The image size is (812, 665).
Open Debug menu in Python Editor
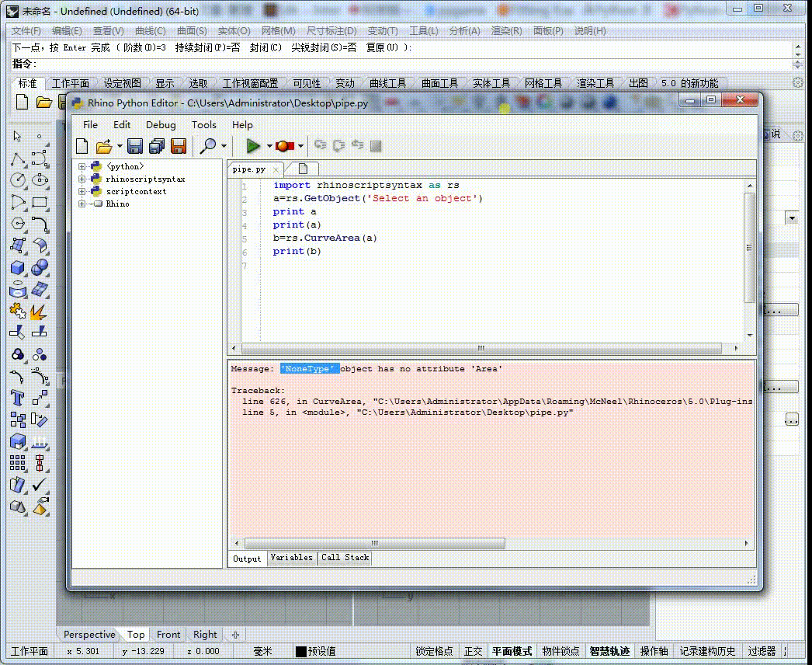pyautogui.click(x=161, y=125)
